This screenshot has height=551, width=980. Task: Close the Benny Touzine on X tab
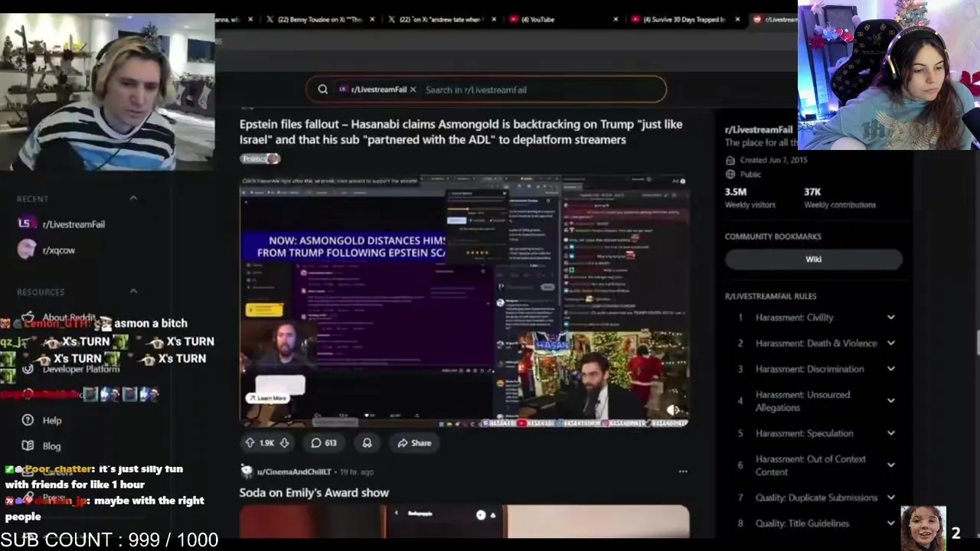372,19
